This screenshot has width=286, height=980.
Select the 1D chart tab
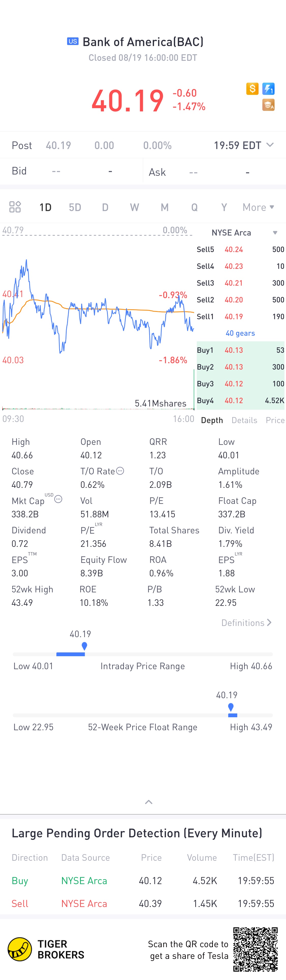point(45,207)
